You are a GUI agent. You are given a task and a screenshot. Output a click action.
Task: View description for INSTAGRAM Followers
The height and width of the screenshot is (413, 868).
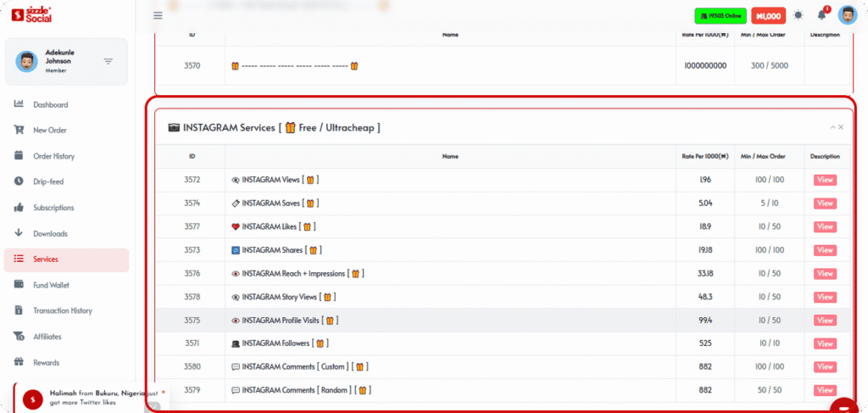click(x=825, y=343)
